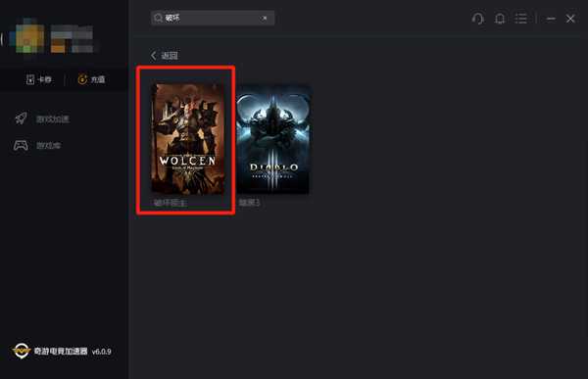Clear the search box with the x
Image resolution: width=588 pixels, height=379 pixels.
tap(265, 18)
